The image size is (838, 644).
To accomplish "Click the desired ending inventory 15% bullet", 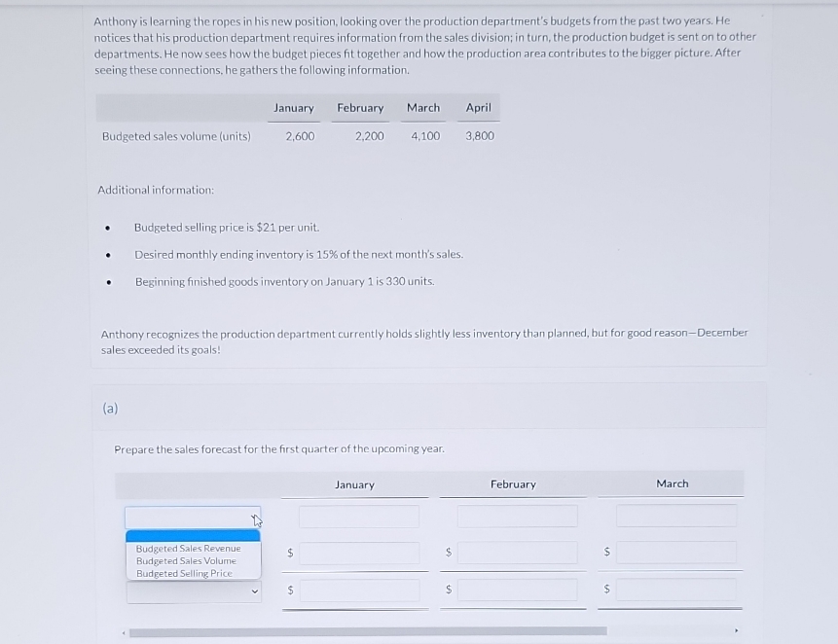I will [x=299, y=255].
